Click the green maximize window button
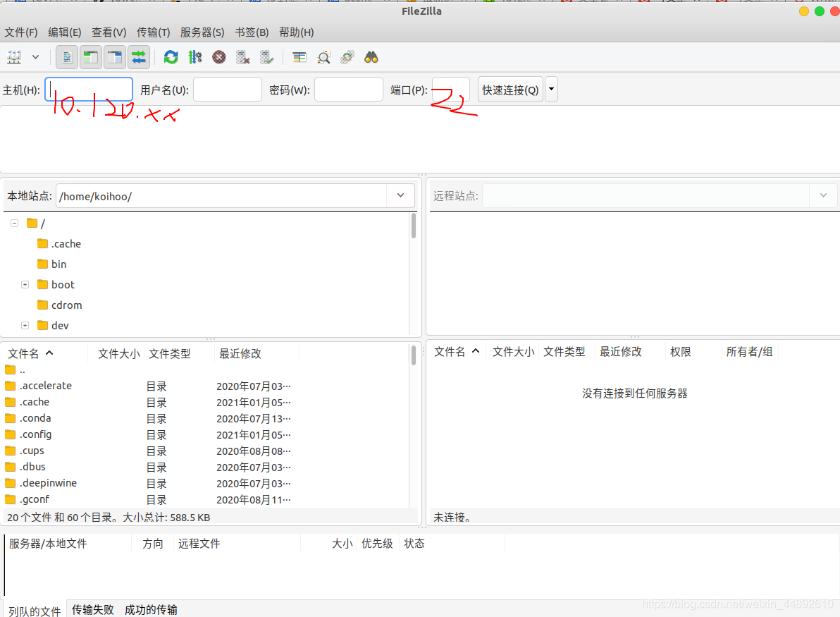Image resolution: width=840 pixels, height=617 pixels. point(819,11)
